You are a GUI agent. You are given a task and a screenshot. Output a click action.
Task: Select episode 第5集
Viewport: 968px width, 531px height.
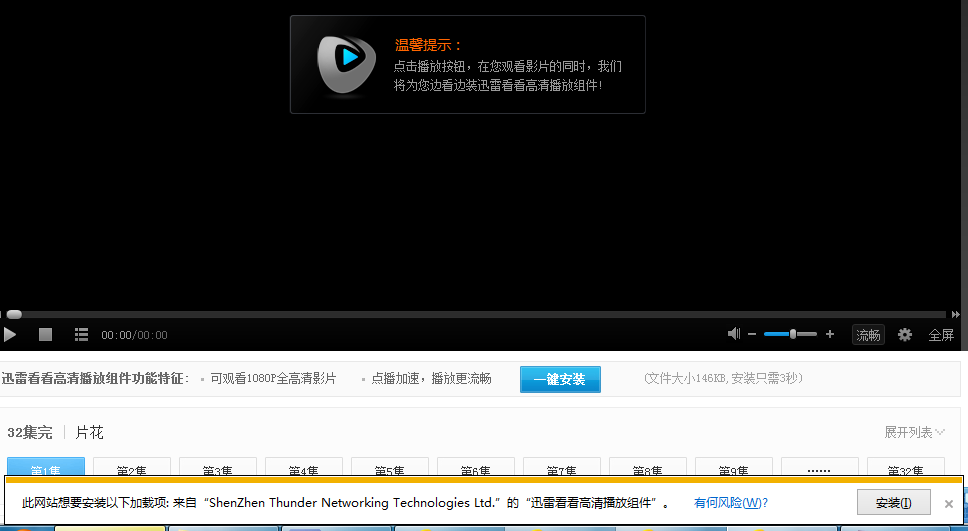pos(390,467)
